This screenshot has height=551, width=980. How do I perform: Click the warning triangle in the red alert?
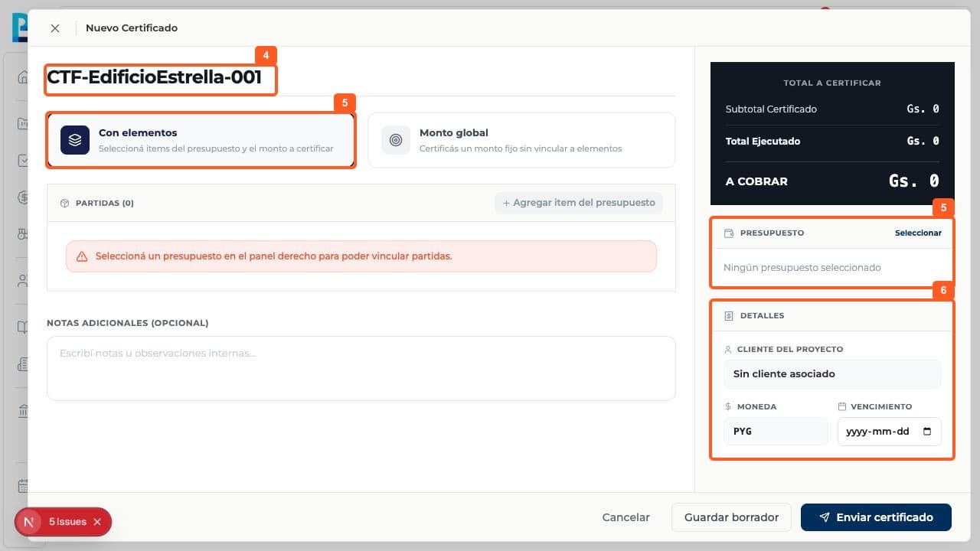click(x=82, y=256)
